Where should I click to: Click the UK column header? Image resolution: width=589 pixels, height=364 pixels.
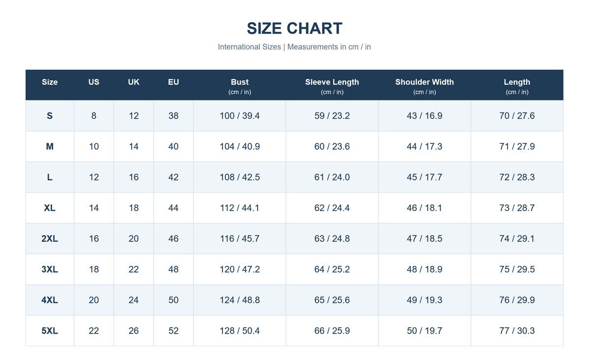134,85
